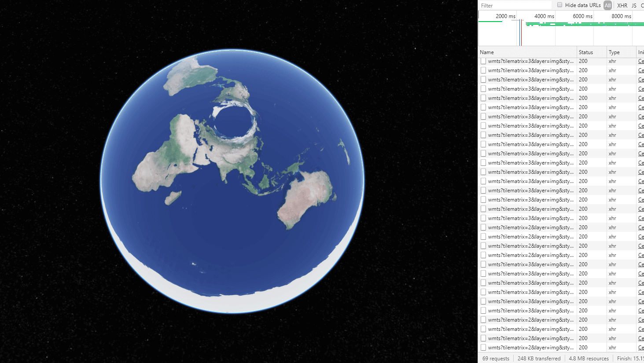Select the topmost wmts?tilematrix=3 request name
The width and height of the screenshot is (644, 363).
click(530, 61)
